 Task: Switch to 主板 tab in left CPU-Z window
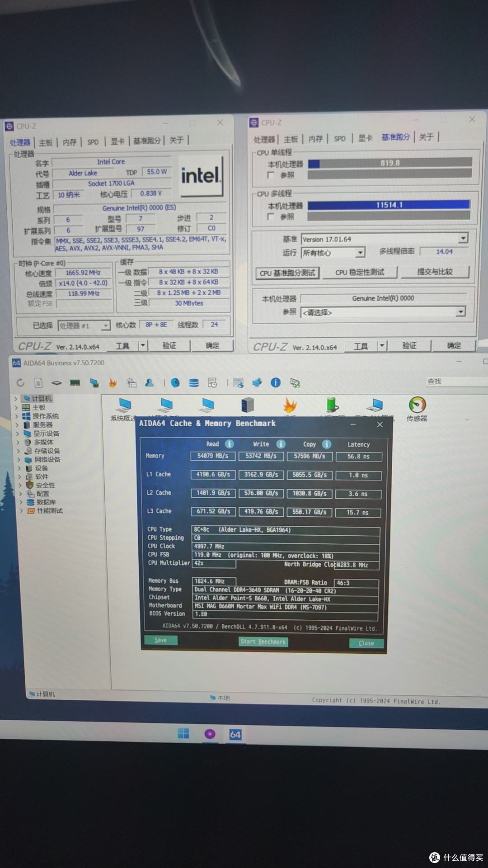pos(46,143)
